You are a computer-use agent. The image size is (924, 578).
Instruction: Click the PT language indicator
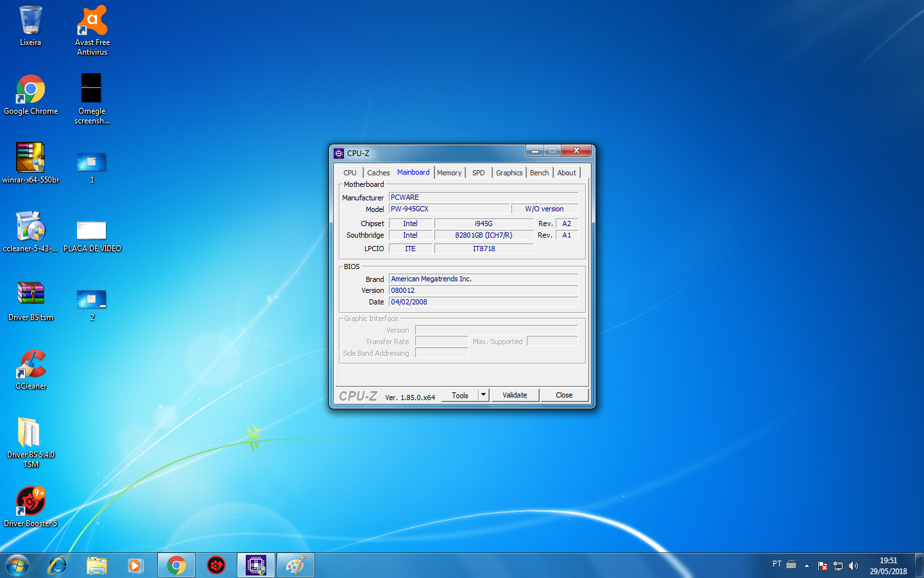(777, 564)
